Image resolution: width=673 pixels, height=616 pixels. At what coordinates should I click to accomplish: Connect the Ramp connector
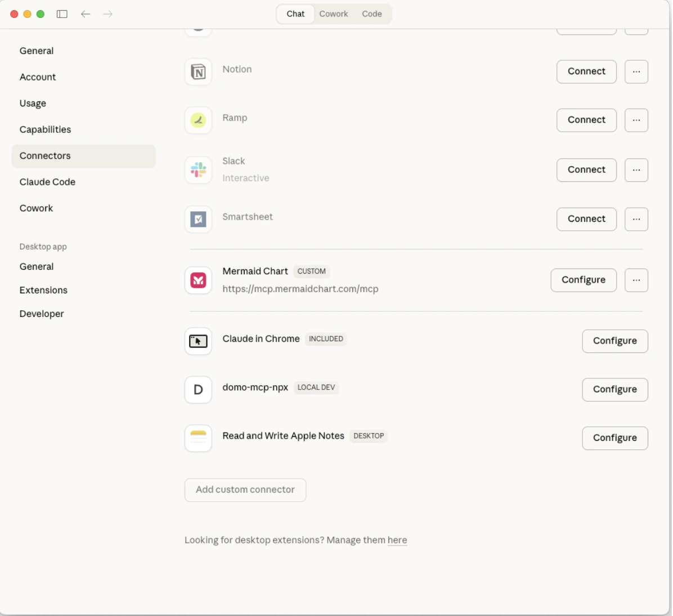586,120
